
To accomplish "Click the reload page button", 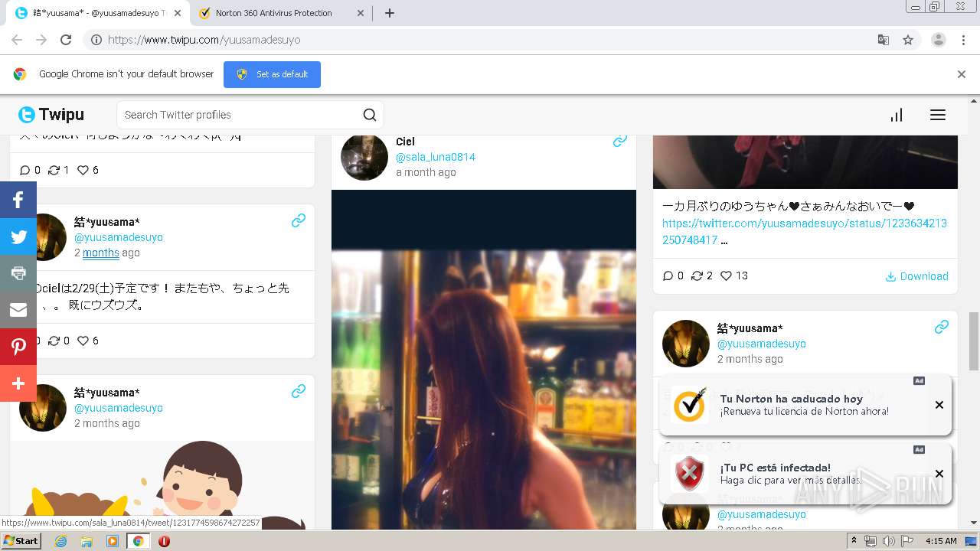I will (x=66, y=40).
